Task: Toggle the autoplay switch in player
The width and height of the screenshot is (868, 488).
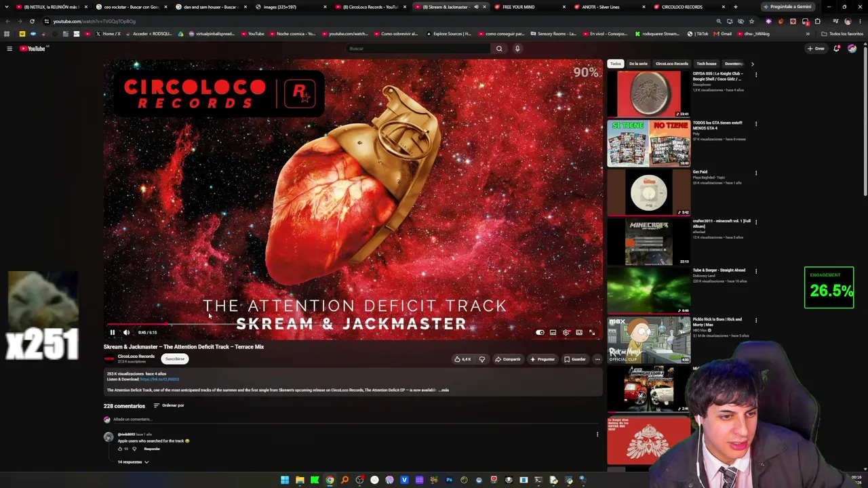Action: 540,332
